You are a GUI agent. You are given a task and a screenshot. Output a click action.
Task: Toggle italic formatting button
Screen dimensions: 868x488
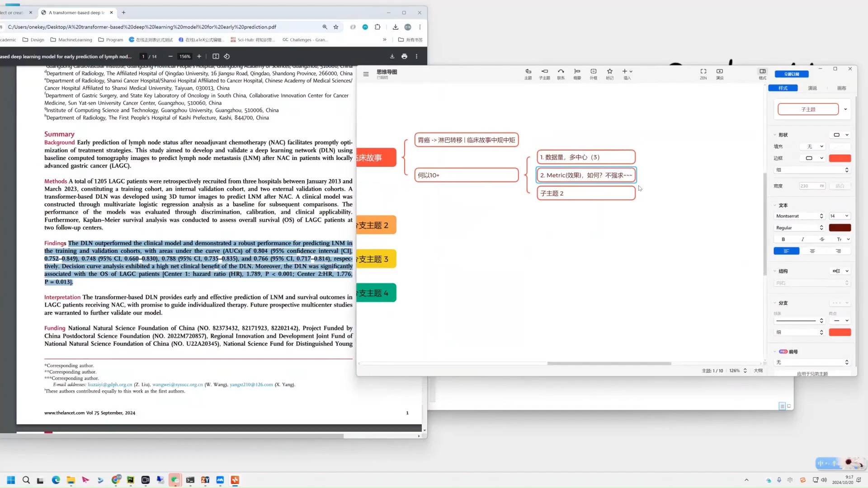point(803,239)
